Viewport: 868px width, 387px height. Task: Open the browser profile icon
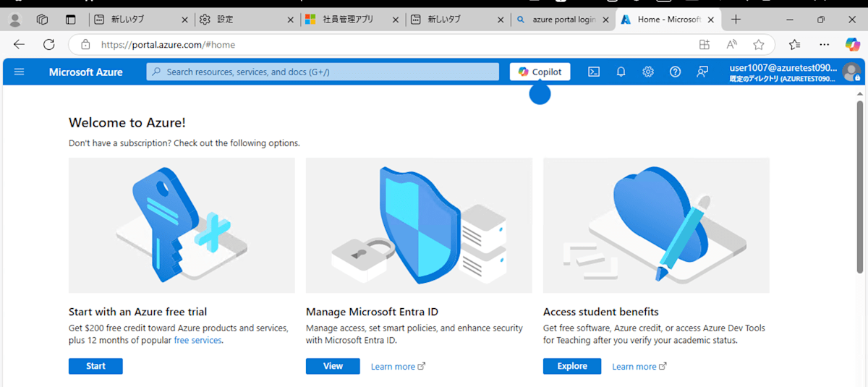tap(14, 20)
